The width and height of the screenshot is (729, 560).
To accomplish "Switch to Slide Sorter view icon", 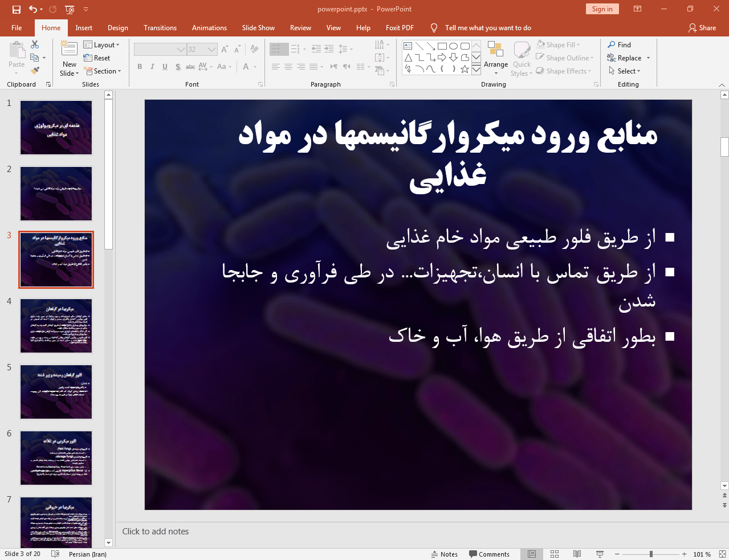I will [555, 554].
